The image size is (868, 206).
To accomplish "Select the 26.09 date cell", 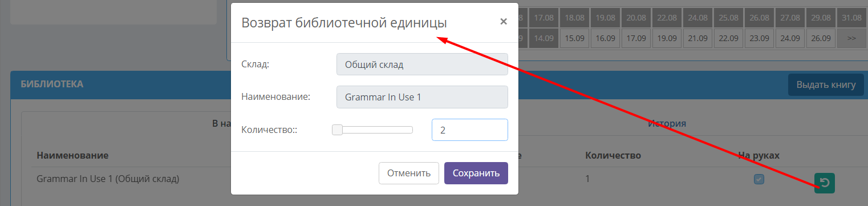I will click(x=821, y=38).
